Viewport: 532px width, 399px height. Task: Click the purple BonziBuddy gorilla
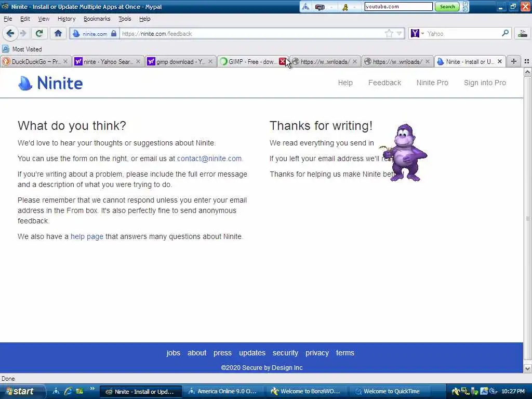click(x=405, y=153)
